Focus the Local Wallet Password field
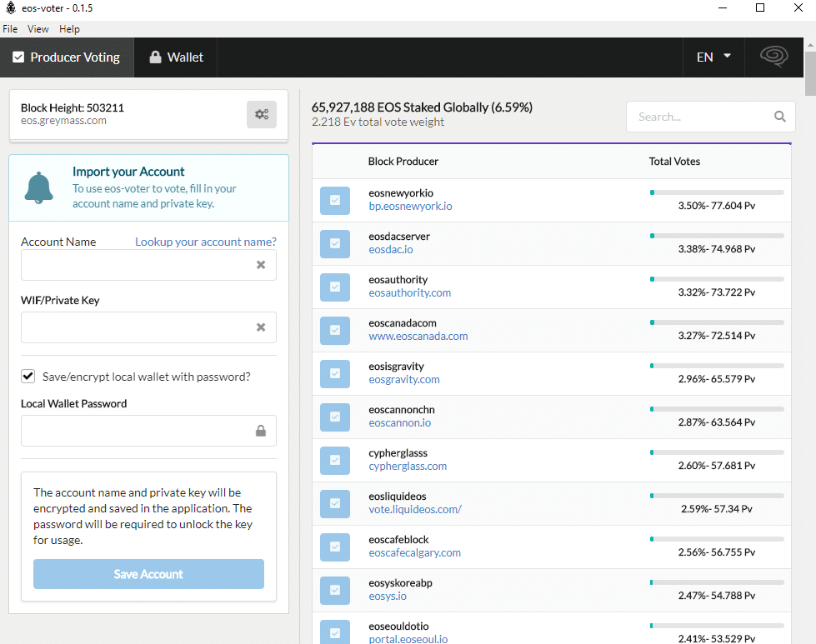The image size is (816, 644). [x=148, y=431]
